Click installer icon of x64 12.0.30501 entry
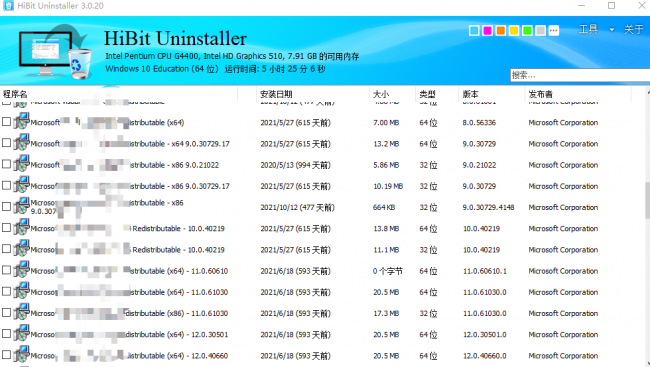 tap(21, 333)
